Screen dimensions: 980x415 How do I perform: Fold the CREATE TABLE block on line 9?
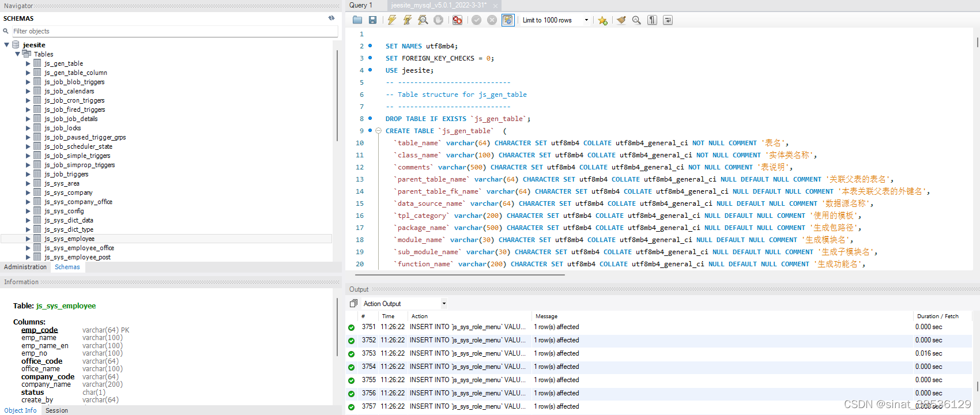379,131
